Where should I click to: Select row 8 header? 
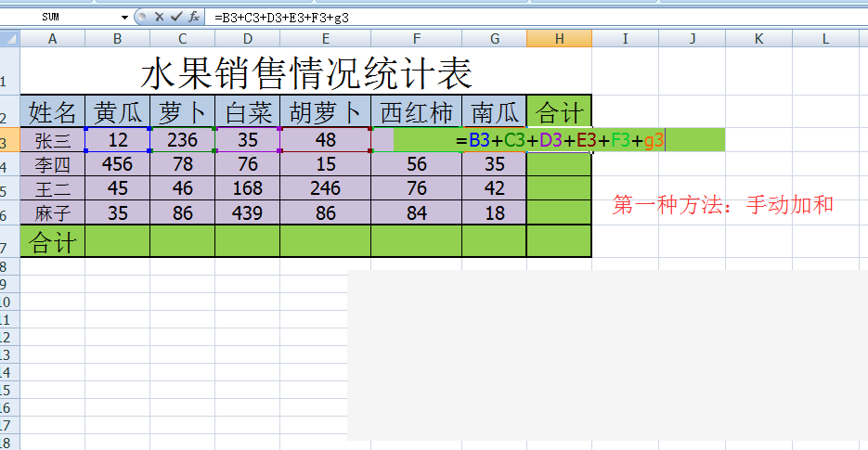tap(9, 267)
